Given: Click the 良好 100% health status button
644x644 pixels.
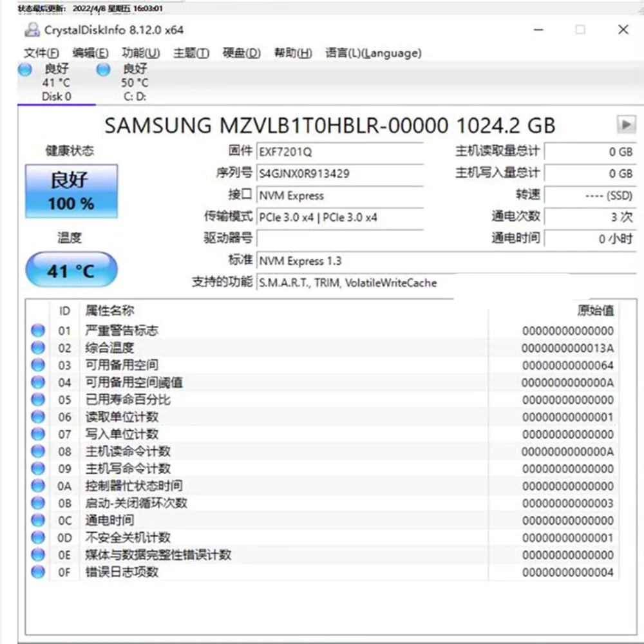Looking at the screenshot, I should (71, 191).
